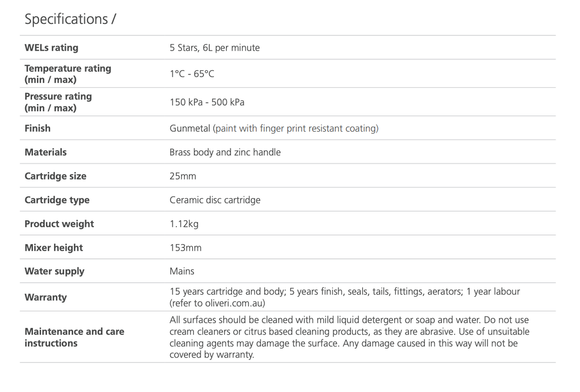The image size is (580, 392).
Task: Select the 5 Stars, 6L per minute value
Action: 215,48
